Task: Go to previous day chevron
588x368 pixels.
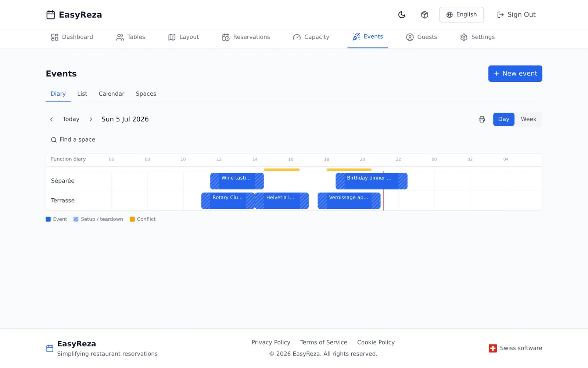Action: [x=51, y=119]
